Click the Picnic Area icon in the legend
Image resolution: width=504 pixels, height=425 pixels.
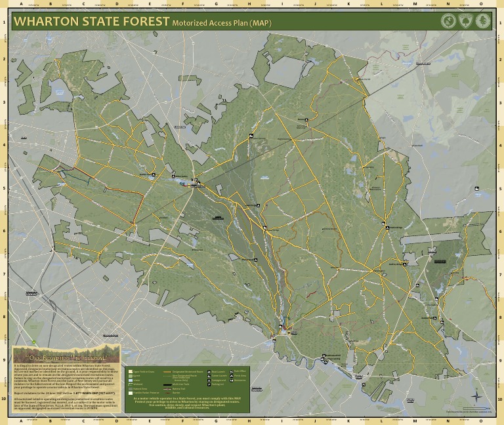pos(232,376)
